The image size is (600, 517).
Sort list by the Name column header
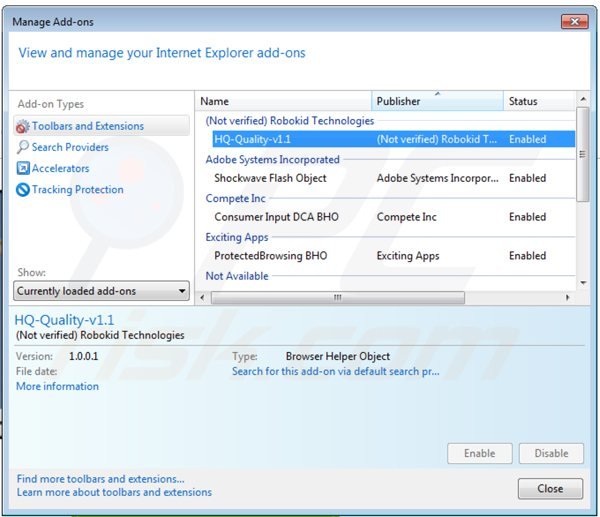click(x=283, y=101)
